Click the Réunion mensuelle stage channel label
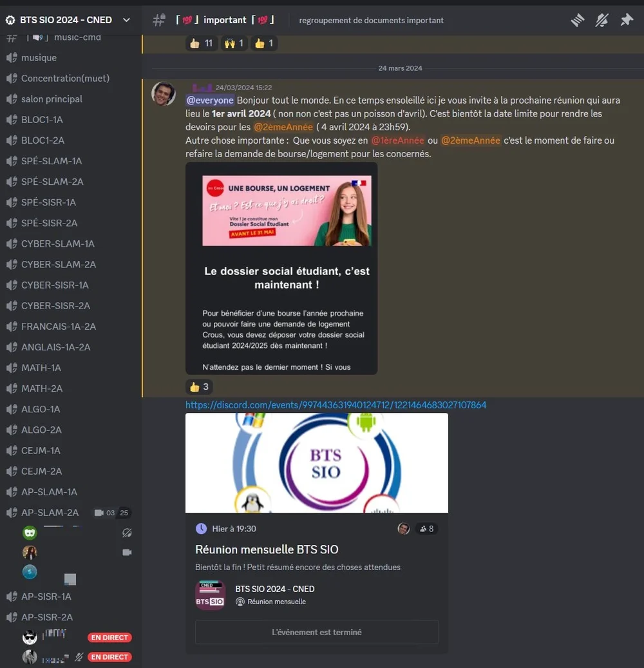 pos(271,602)
